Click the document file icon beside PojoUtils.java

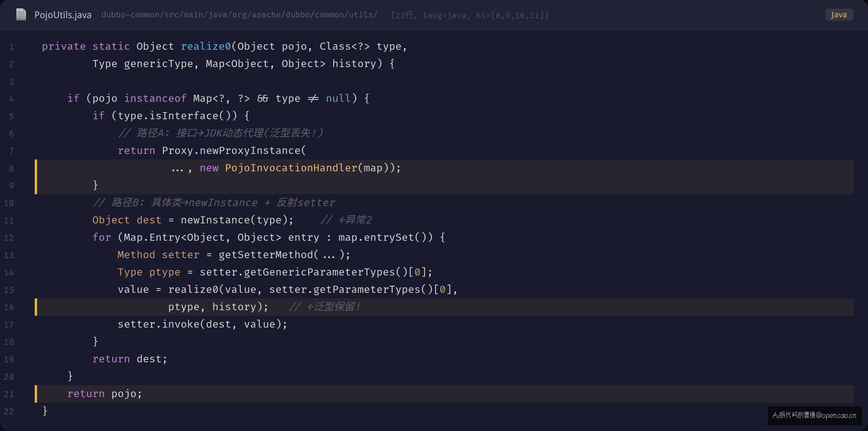coord(21,15)
